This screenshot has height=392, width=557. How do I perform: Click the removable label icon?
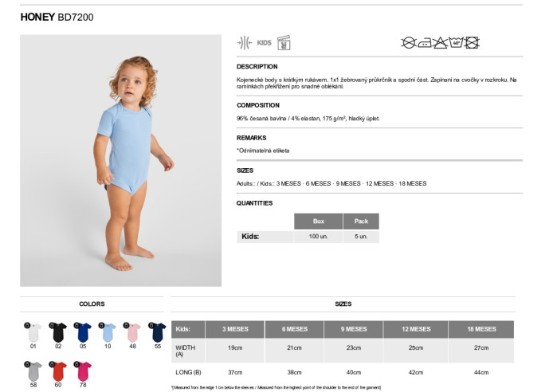coord(284,43)
